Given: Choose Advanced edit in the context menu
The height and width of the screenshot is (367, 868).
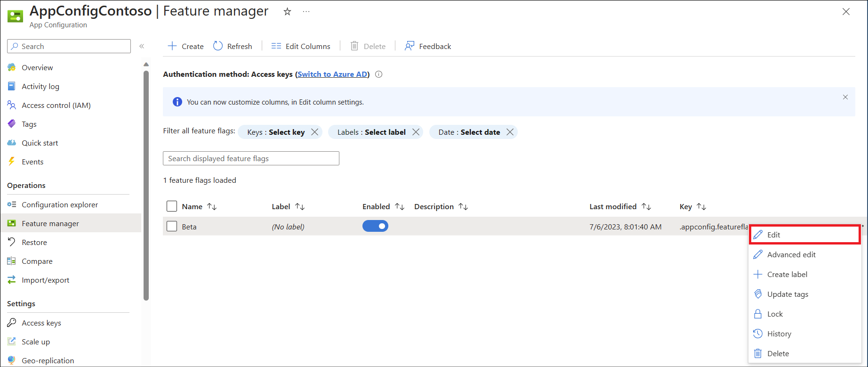Looking at the screenshot, I should [x=805, y=254].
